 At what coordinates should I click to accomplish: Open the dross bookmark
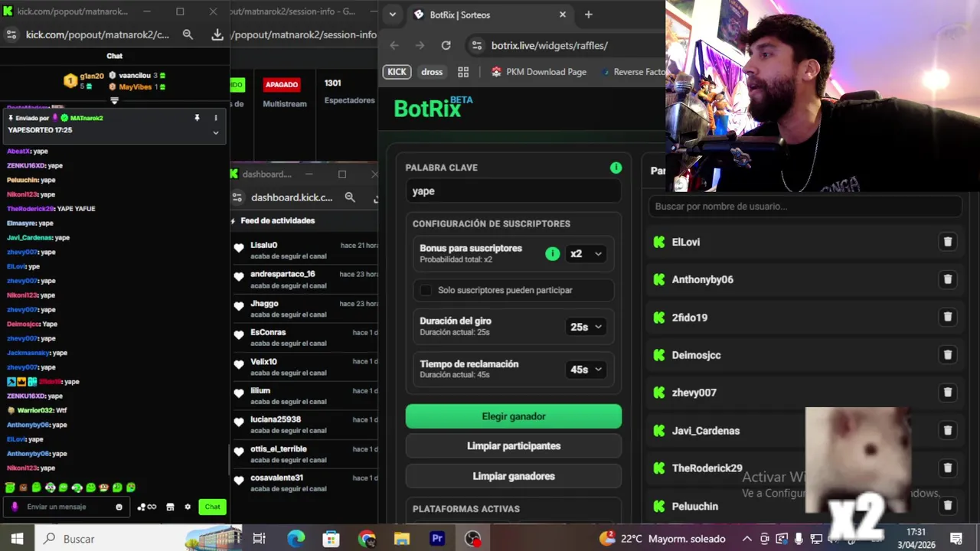[432, 72]
